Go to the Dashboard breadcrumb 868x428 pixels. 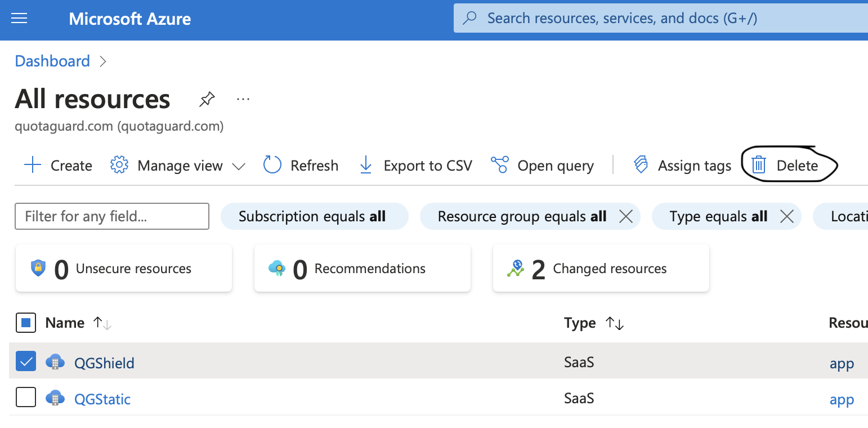pos(52,61)
